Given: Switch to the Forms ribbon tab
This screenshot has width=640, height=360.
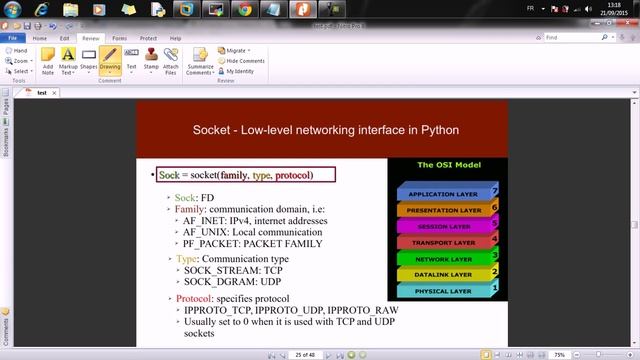Looking at the screenshot, I should click(x=120, y=38).
